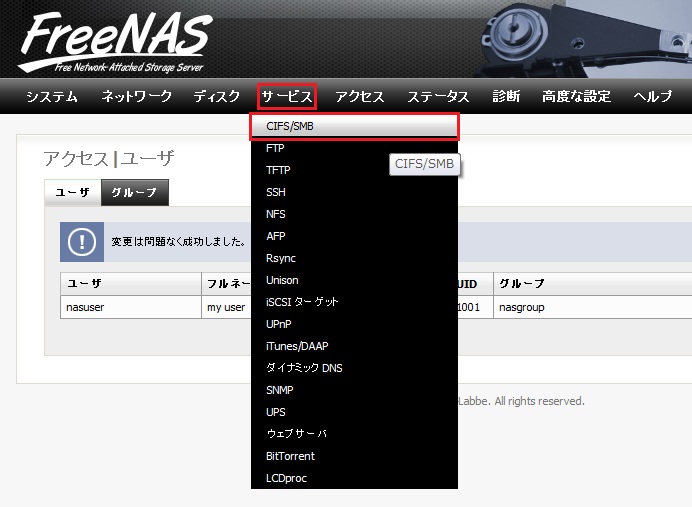Click the my user full name cell
Viewport: 692px width, 507px height.
coord(226,307)
